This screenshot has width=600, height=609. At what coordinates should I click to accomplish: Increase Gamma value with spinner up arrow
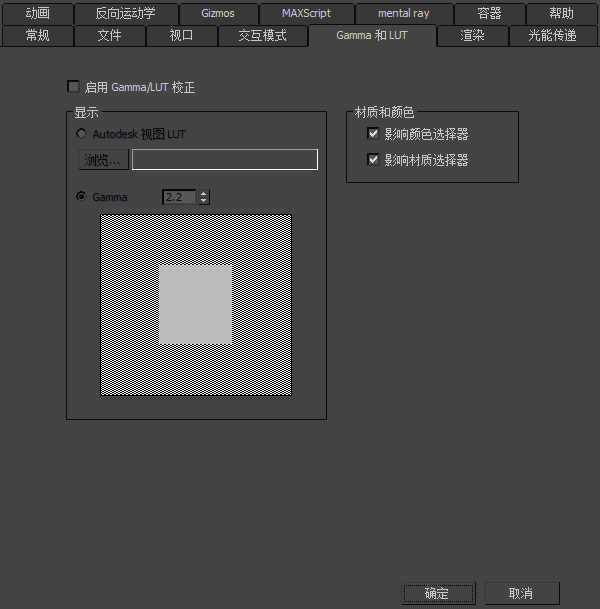pyautogui.click(x=204, y=193)
